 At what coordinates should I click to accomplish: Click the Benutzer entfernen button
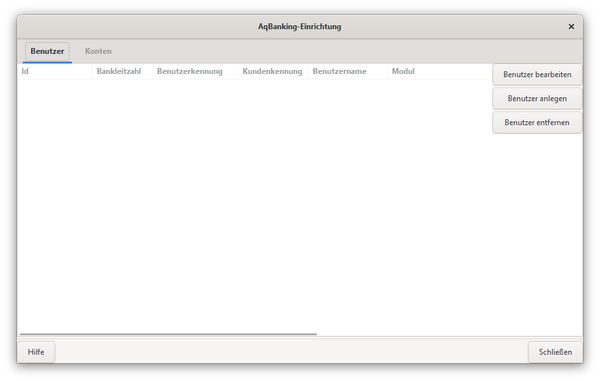(537, 123)
